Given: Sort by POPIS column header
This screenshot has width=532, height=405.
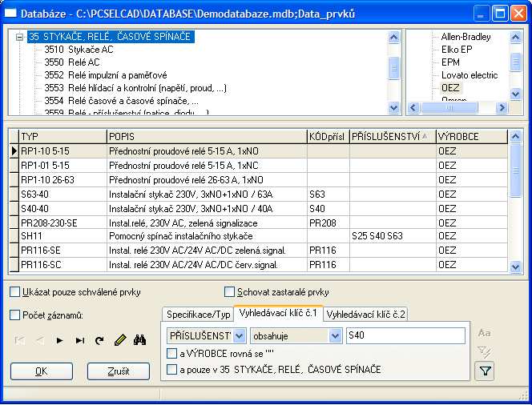Looking at the screenshot, I should (x=207, y=137).
